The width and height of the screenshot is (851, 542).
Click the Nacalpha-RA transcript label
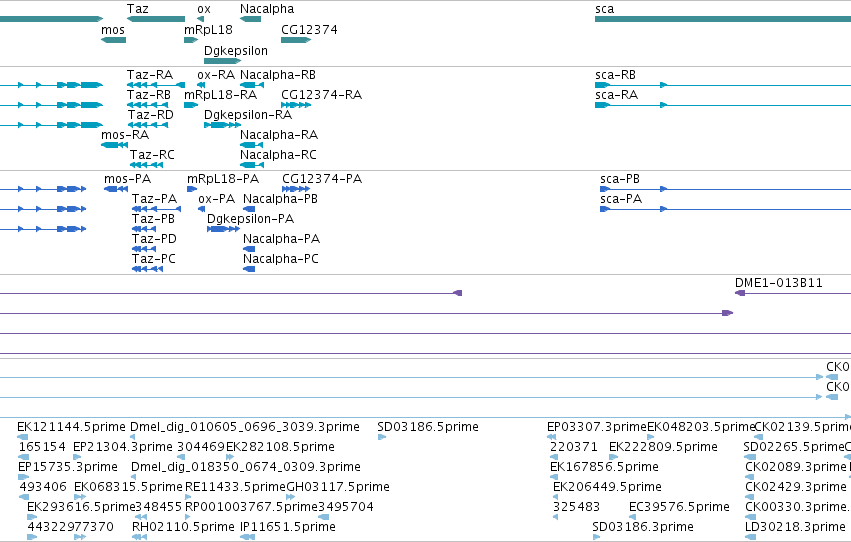coord(279,135)
